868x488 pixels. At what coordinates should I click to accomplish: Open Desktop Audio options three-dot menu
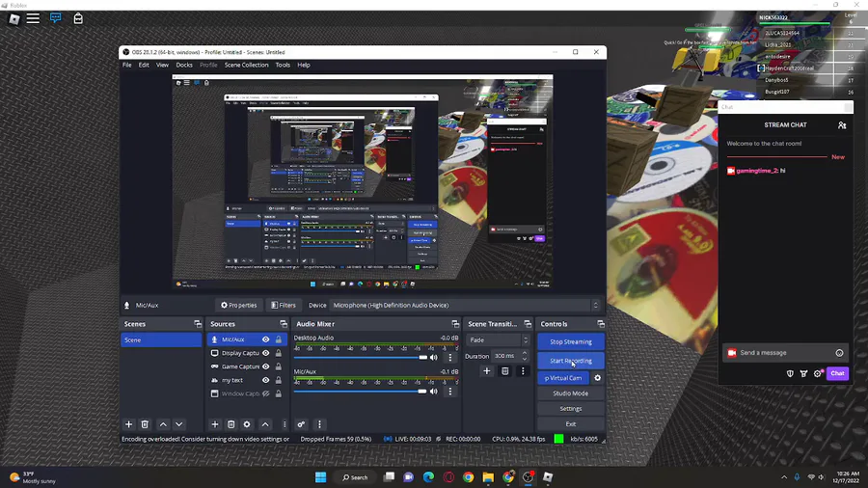click(x=450, y=358)
